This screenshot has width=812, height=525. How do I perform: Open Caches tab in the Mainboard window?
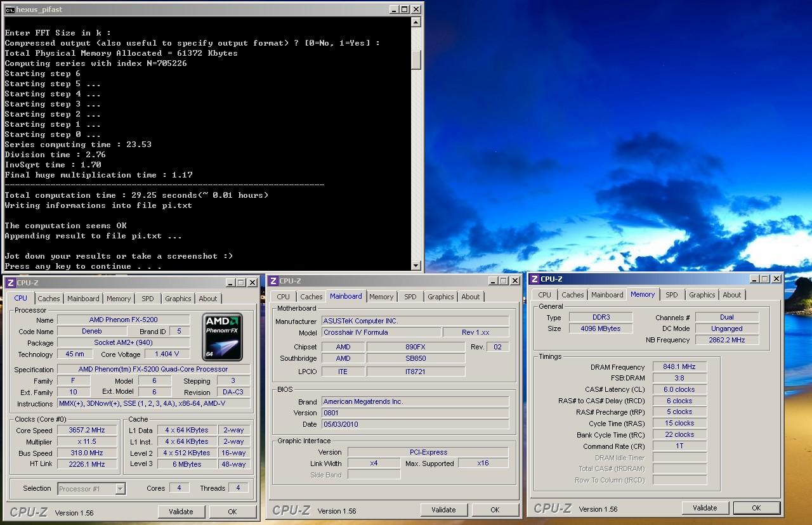pos(311,297)
